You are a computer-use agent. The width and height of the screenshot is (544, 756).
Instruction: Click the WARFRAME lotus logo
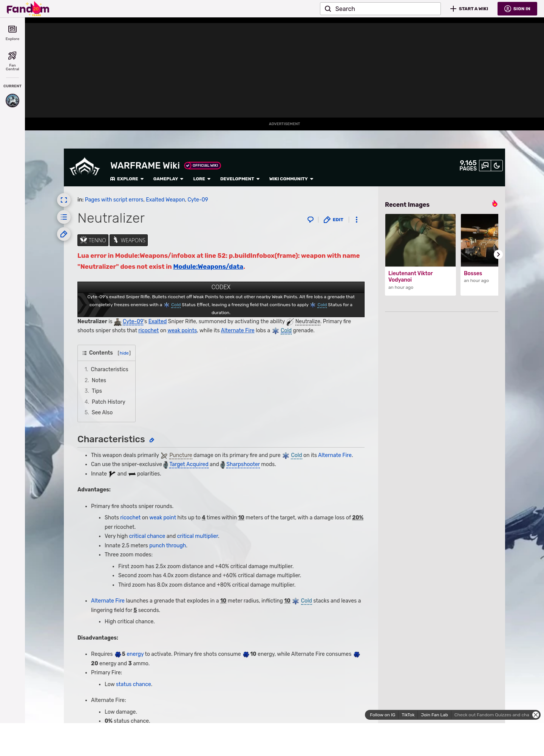85,167
